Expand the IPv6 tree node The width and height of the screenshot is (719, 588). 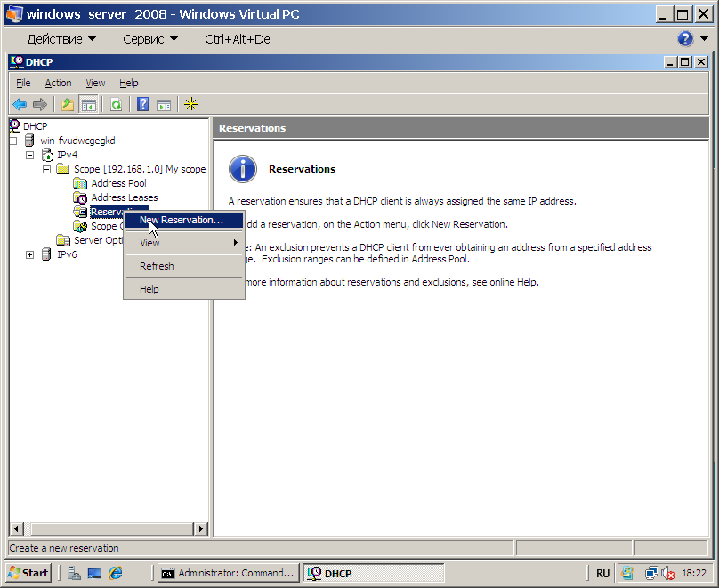29,254
